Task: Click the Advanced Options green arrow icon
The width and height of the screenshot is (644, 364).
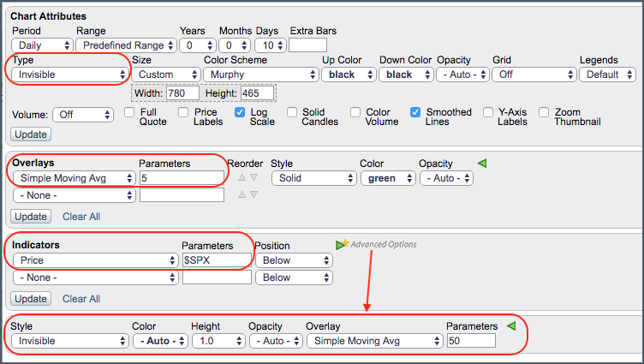Action: point(343,245)
